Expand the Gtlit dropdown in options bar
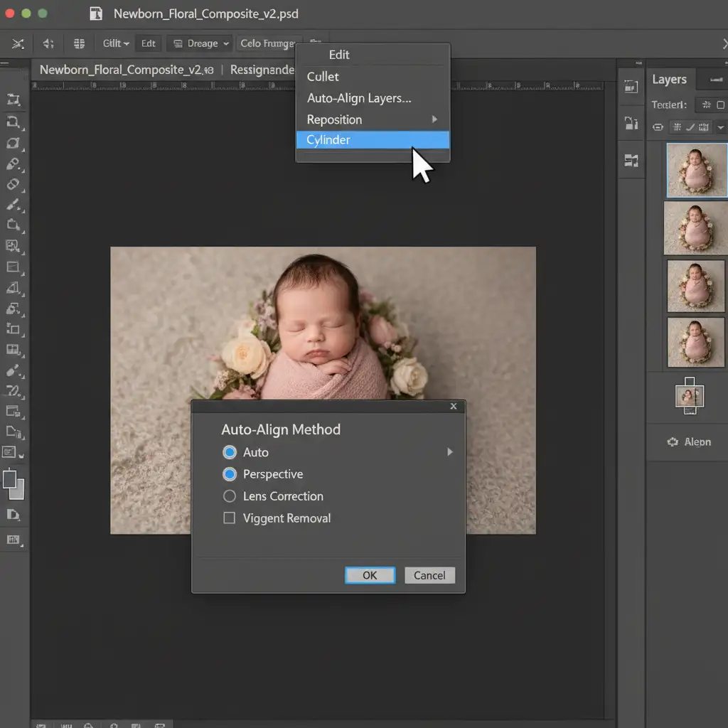728x728 pixels. [116, 43]
